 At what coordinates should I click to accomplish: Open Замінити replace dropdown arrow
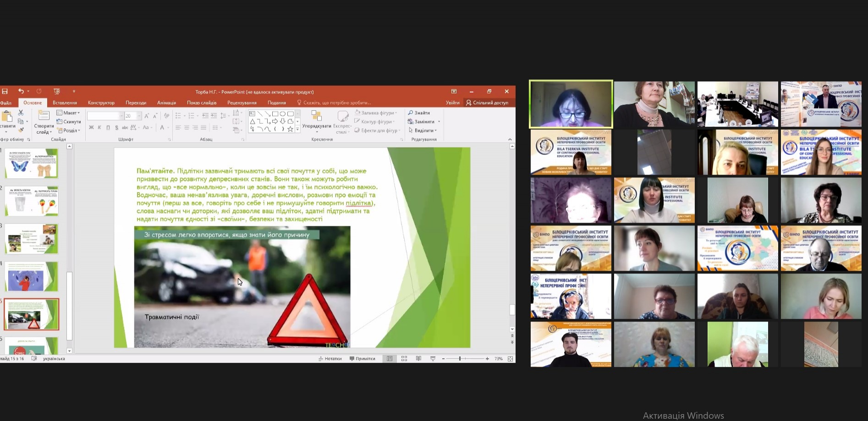click(439, 122)
